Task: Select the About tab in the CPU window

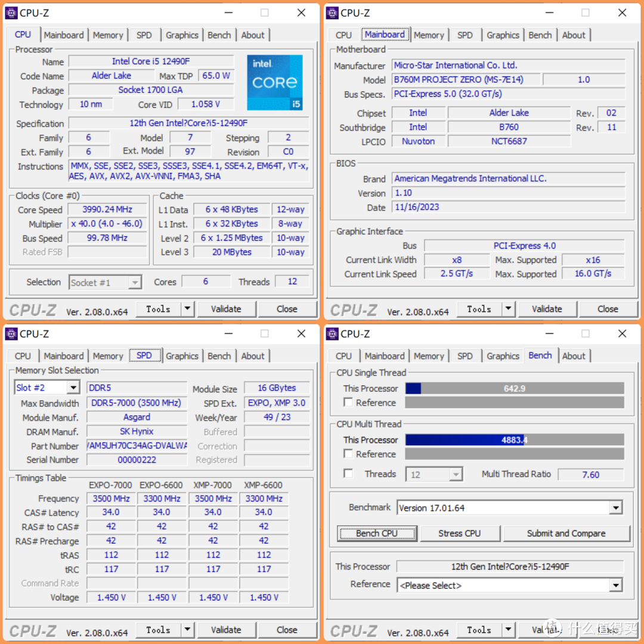Action: (x=253, y=35)
